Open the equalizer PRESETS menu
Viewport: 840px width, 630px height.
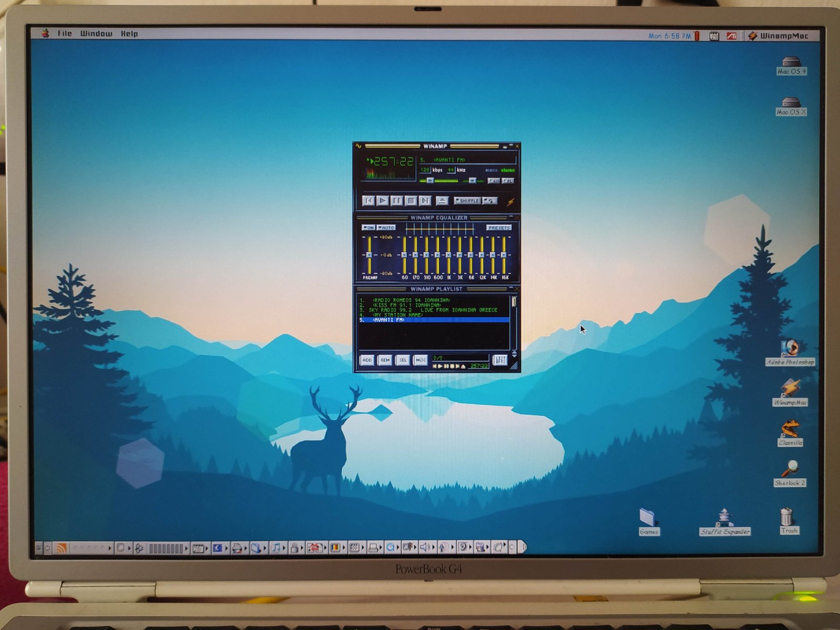pyautogui.click(x=499, y=228)
